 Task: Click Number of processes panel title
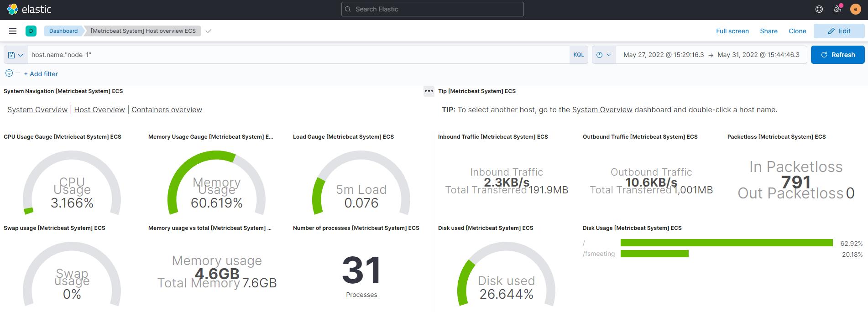(356, 228)
